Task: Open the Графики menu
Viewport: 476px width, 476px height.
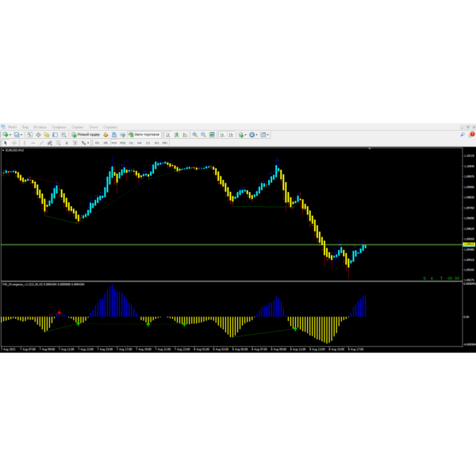Action: click(x=59, y=127)
